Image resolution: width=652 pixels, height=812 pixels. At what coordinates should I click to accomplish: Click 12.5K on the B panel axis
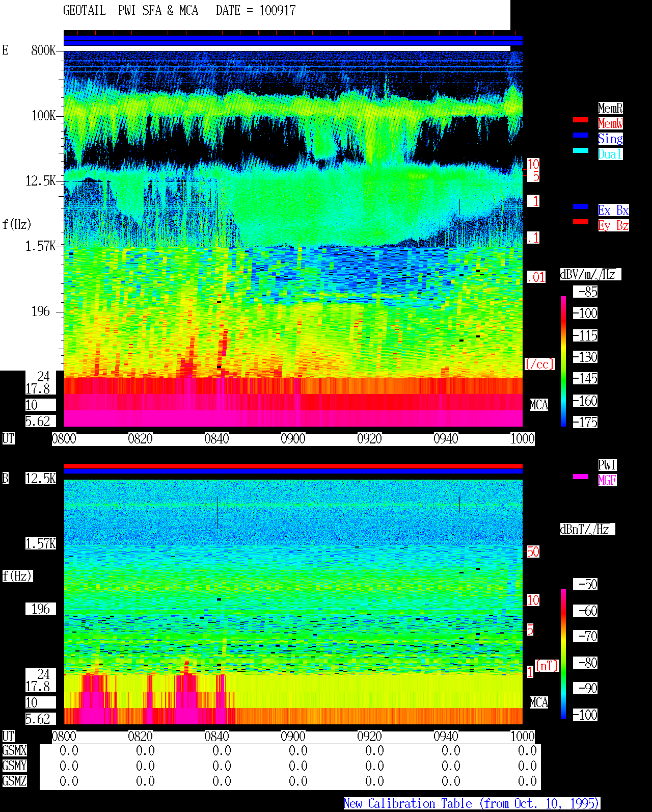coord(41,478)
